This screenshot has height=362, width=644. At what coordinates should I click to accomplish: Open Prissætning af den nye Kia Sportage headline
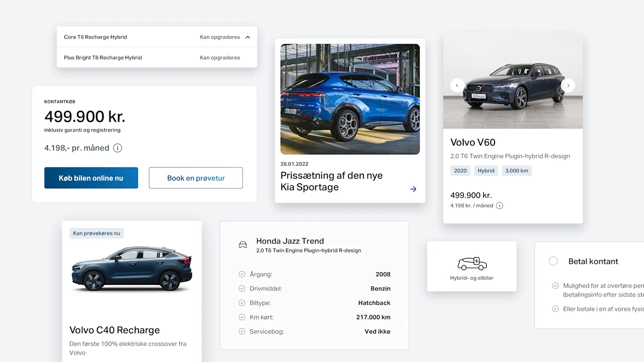332,181
